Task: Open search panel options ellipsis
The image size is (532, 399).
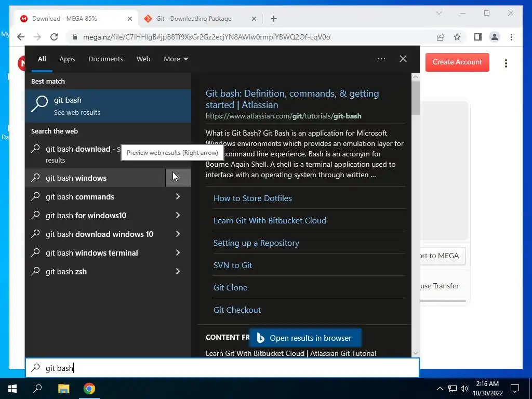Action: [381, 59]
